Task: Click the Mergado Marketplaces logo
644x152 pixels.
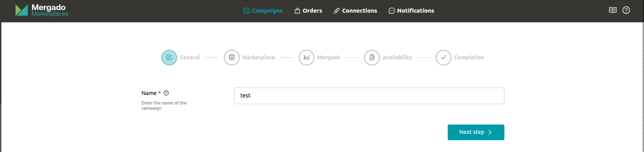Action: [41, 10]
